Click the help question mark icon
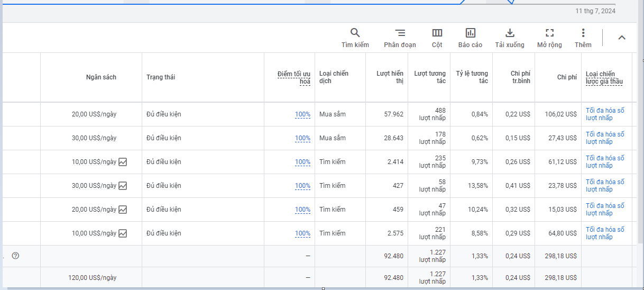Image resolution: width=644 pixels, height=290 pixels. click(x=15, y=256)
